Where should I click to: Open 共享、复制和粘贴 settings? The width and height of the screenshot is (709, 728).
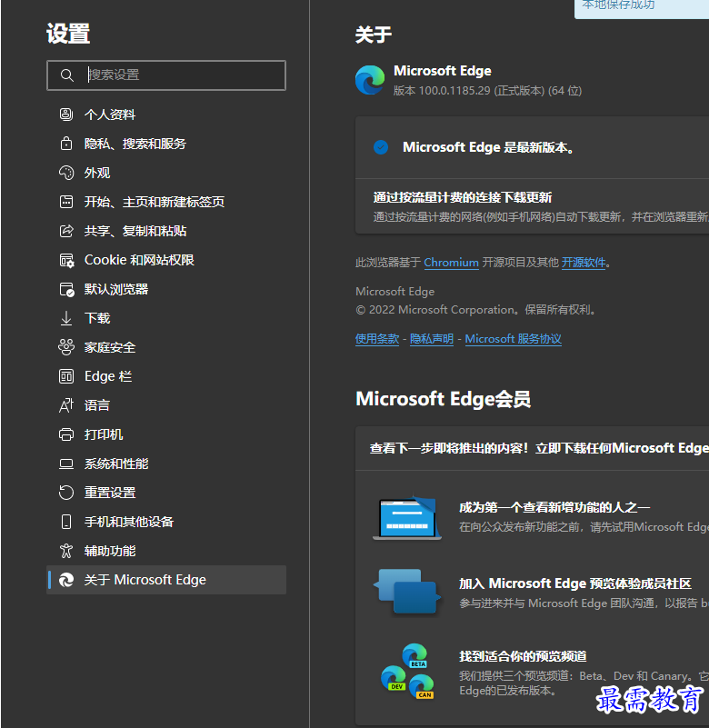click(x=166, y=231)
